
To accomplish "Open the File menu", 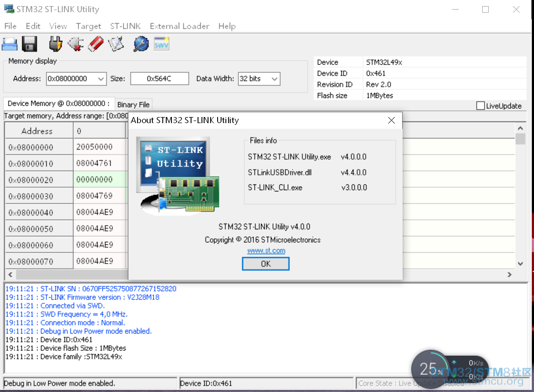I will pos(10,26).
